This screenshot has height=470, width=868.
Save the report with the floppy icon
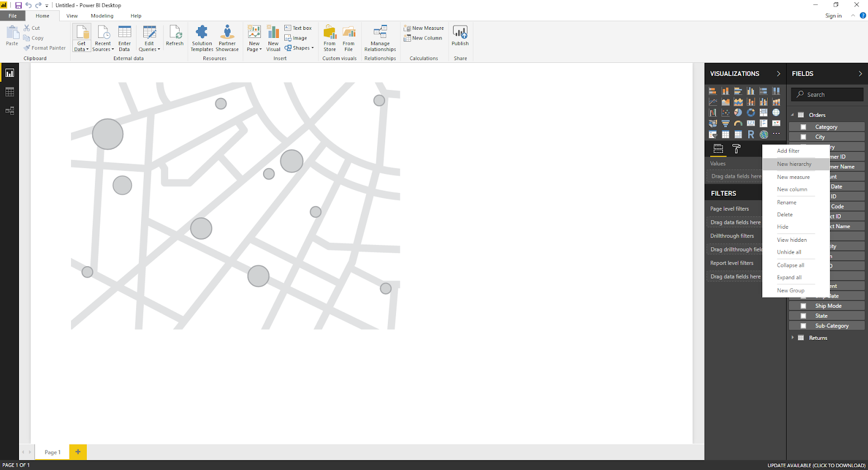(x=18, y=5)
